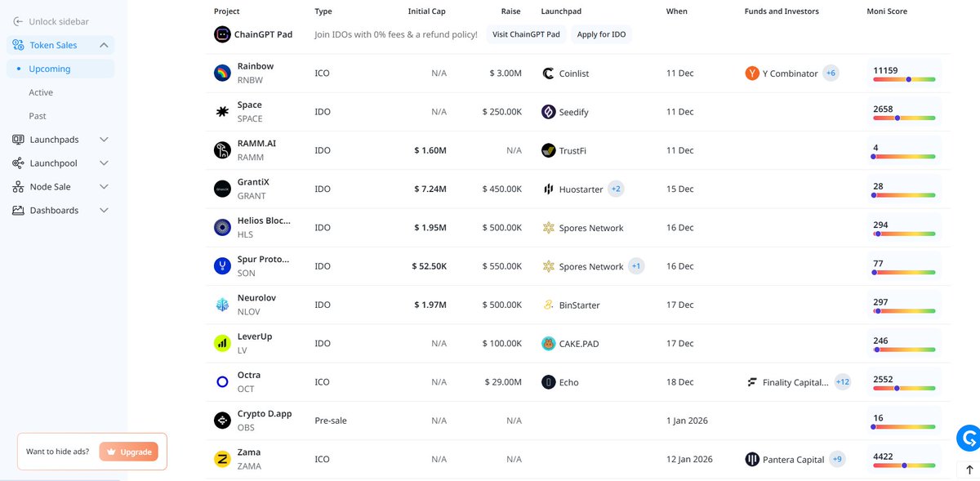Image resolution: width=980 pixels, height=481 pixels.
Task: Click the Seedify launchpad icon
Action: pos(549,112)
